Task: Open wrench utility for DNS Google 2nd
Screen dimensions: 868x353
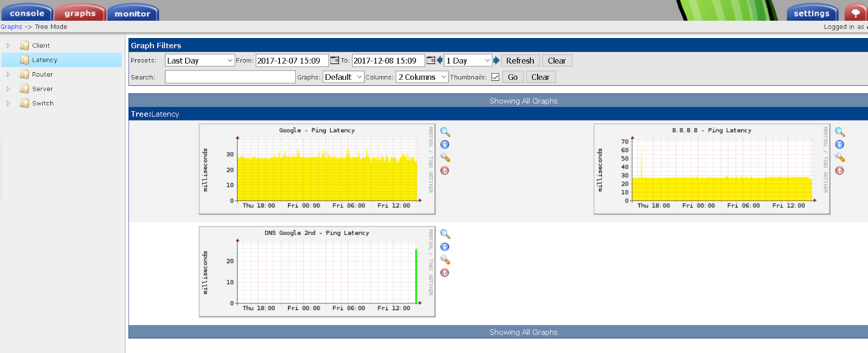Action: (445, 260)
